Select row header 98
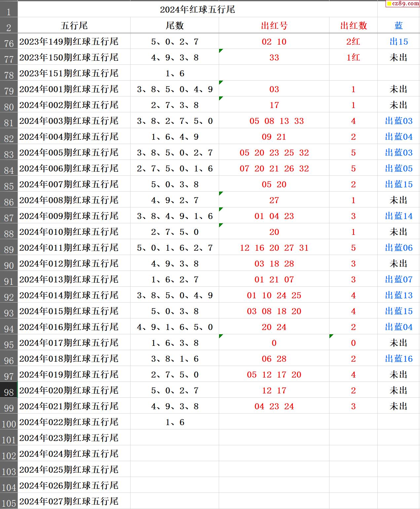420x509 pixels. pos(9,390)
